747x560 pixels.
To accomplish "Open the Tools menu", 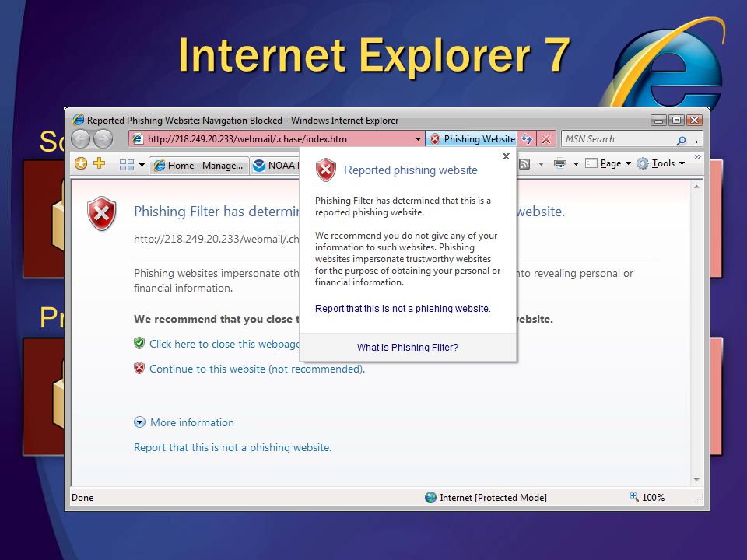I will click(661, 163).
